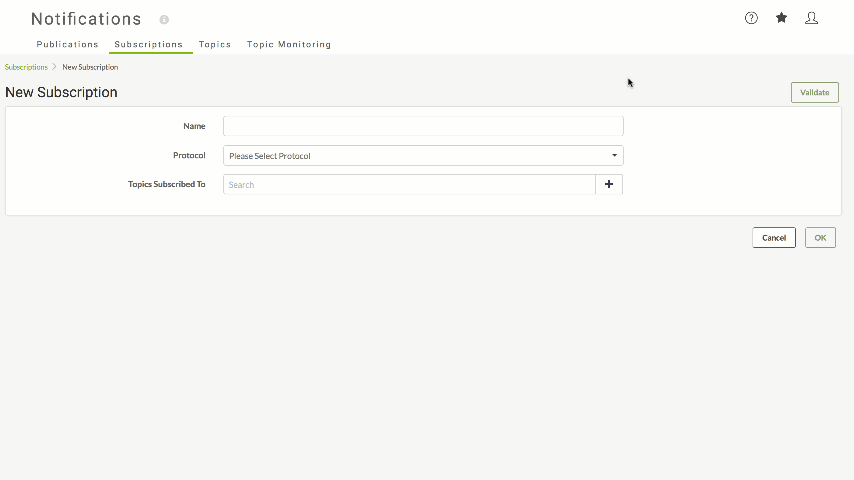The image size is (854, 480).
Task: Go to the Topic Monitoring tab
Action: tap(289, 44)
